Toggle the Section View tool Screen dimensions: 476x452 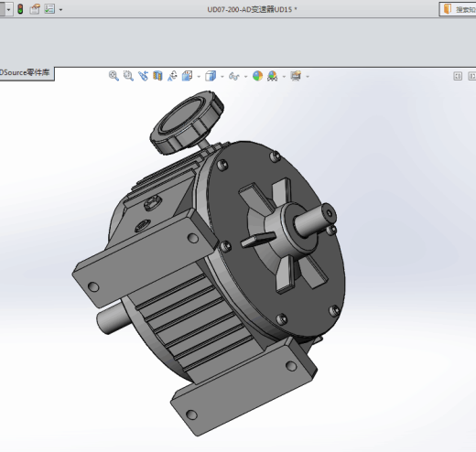pos(157,76)
